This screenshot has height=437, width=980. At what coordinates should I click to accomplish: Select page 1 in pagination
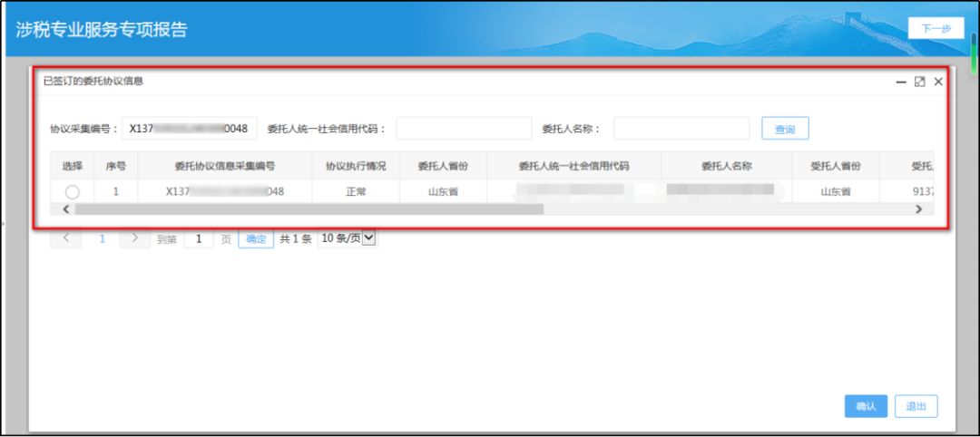click(103, 238)
